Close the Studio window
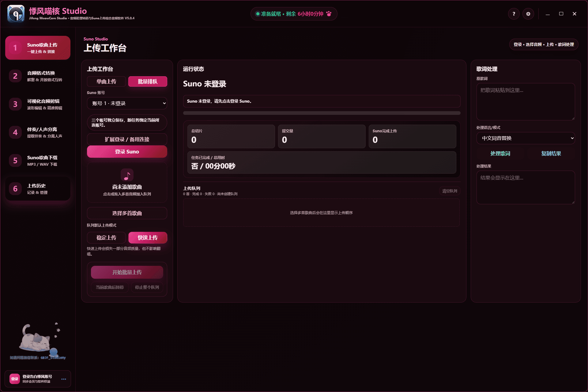Screen dimensions: 588x392 coord(575,14)
